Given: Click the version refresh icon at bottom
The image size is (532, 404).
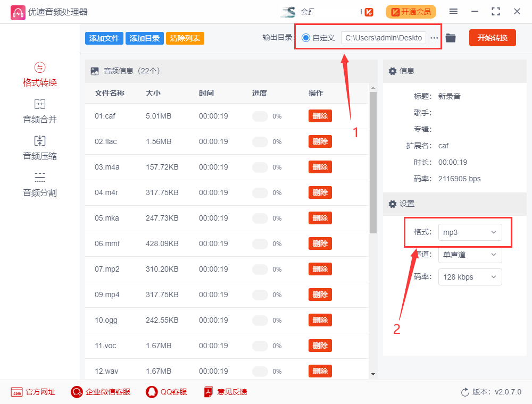Looking at the screenshot, I should 465,392.
